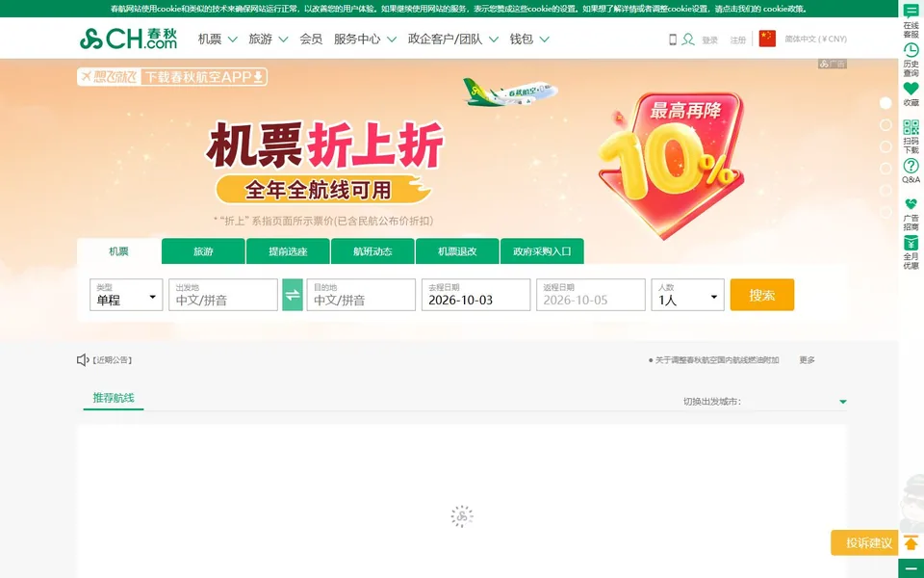Click the CH.com 春秋 logo

pyautogui.click(x=128, y=39)
